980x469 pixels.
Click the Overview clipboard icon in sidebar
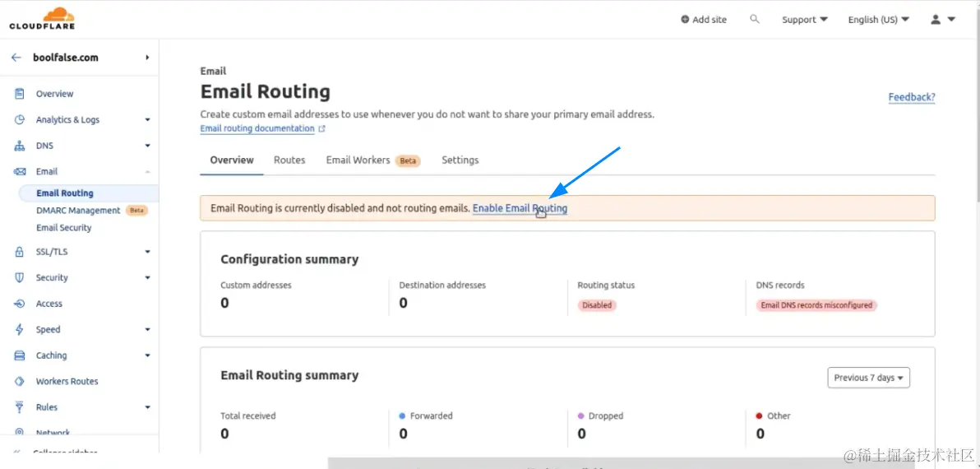[x=20, y=94]
